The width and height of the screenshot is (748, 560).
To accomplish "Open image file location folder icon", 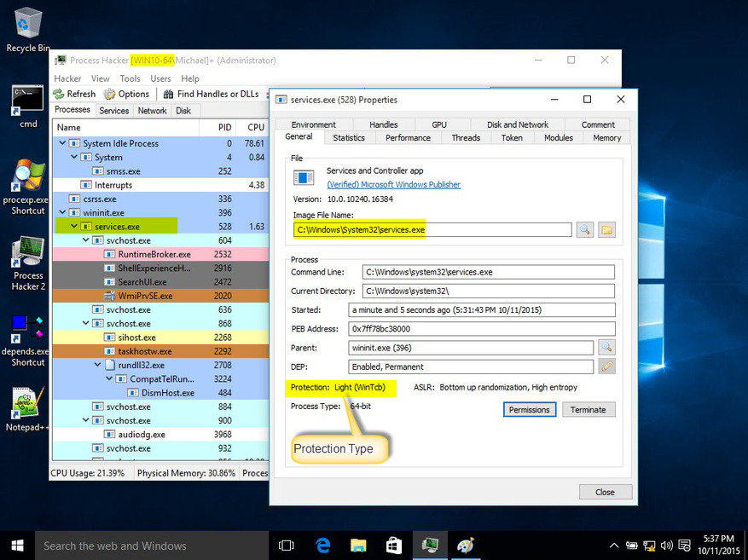I will (606, 230).
